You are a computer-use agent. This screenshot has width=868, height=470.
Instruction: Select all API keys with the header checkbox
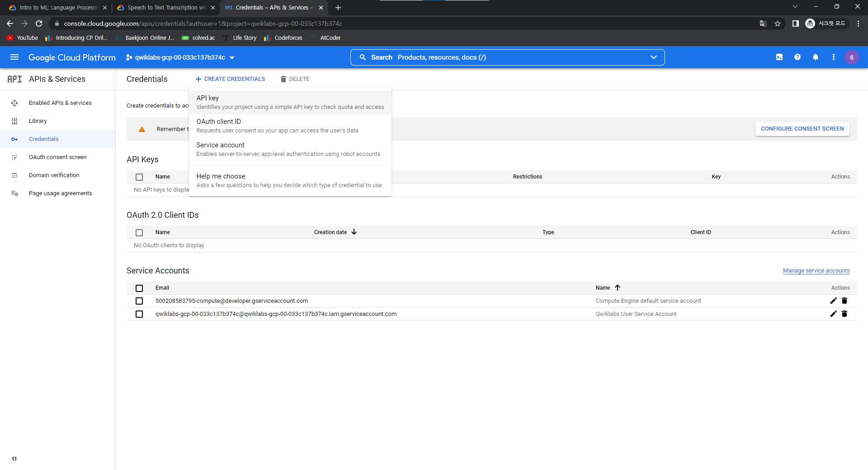[139, 177]
